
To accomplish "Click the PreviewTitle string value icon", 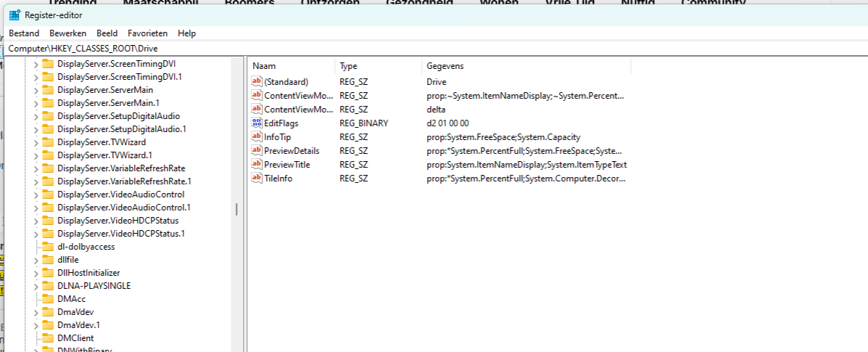I will pyautogui.click(x=256, y=165).
